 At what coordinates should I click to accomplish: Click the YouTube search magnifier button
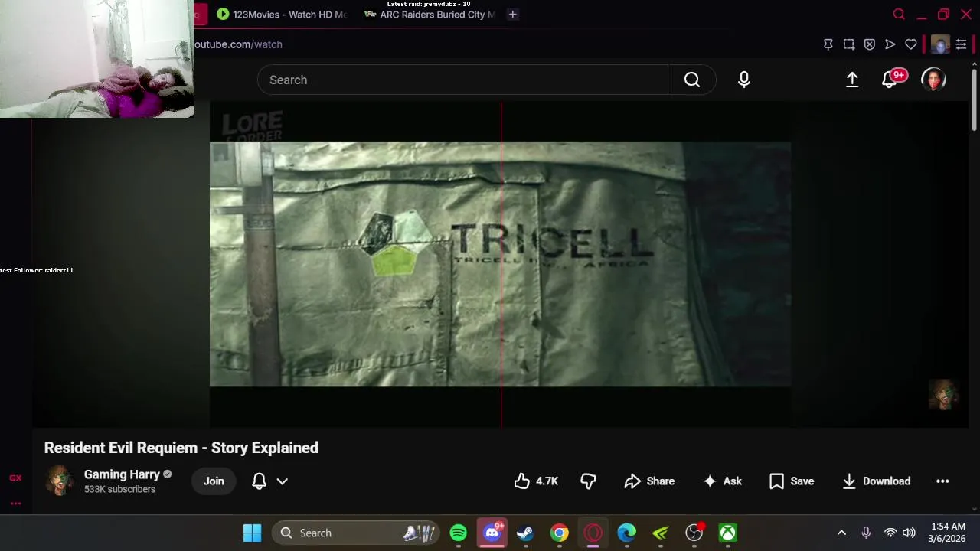[692, 80]
